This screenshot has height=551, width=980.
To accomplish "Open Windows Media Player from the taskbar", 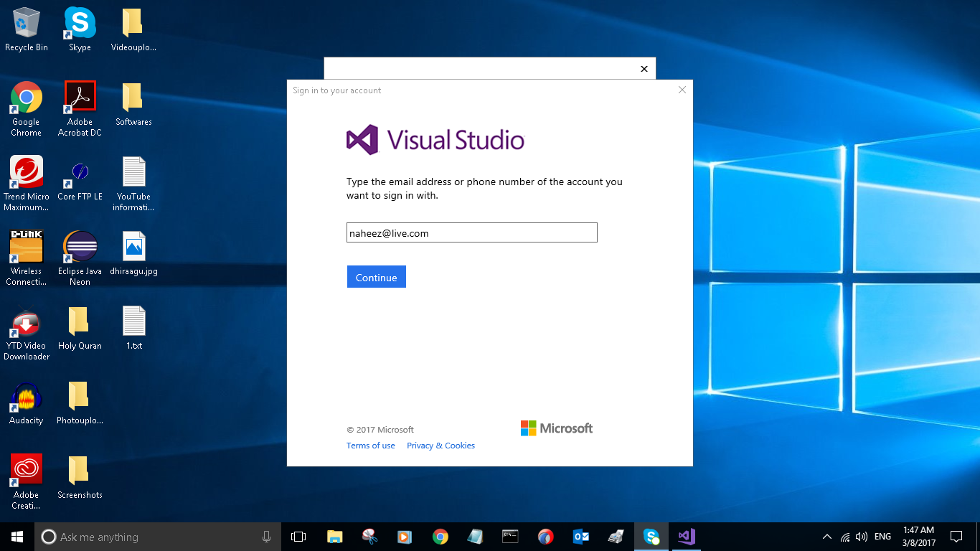I will tap(404, 536).
